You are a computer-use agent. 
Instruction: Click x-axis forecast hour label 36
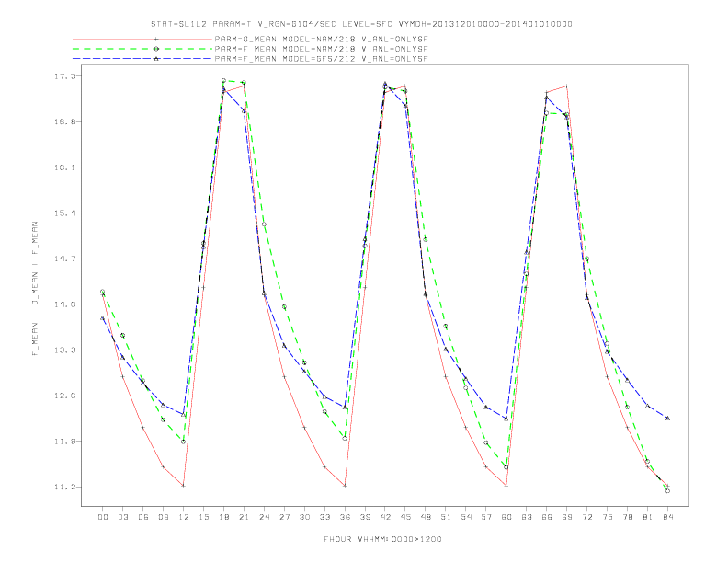(345, 517)
